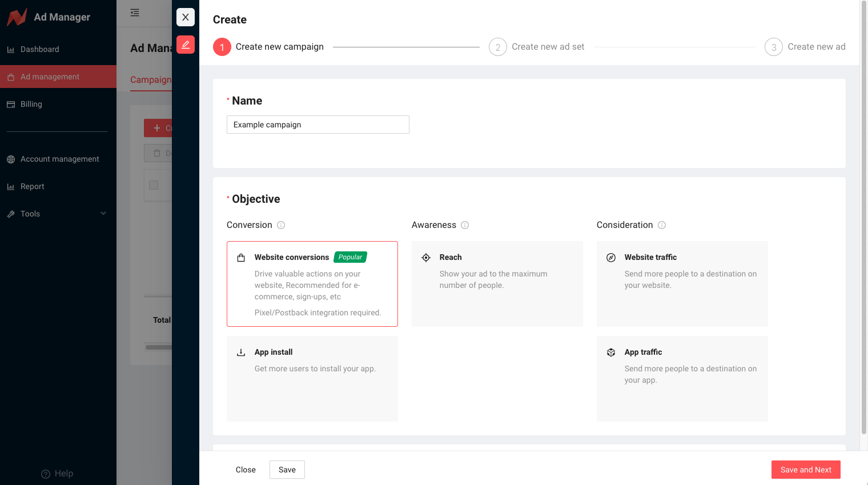Screen dimensions: 868x485
Task: Click the App traffic cube icon
Action: coord(611,352)
